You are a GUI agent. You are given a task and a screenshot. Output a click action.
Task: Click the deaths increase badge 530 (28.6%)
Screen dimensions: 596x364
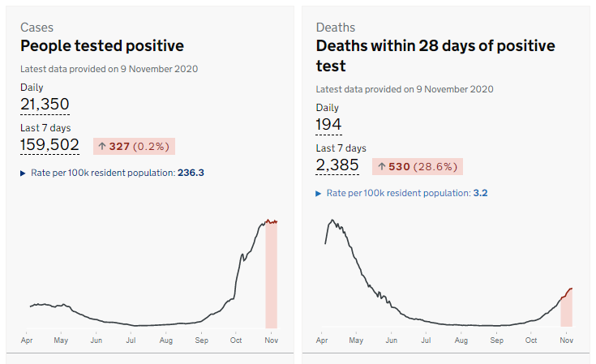[x=417, y=166]
